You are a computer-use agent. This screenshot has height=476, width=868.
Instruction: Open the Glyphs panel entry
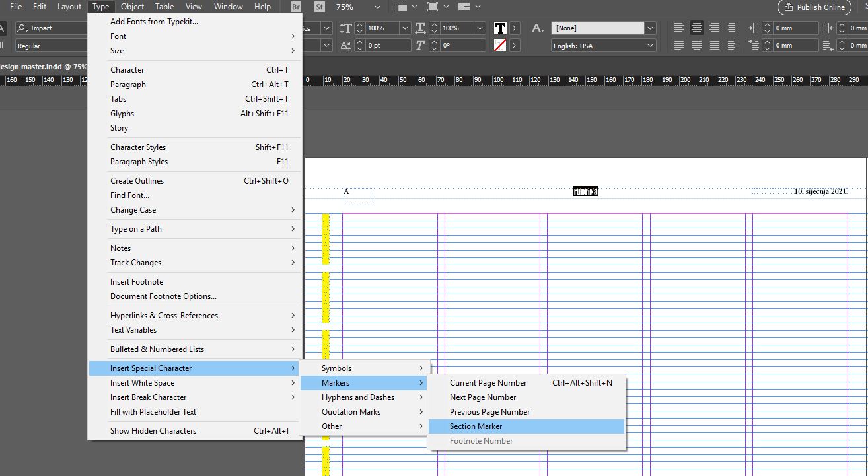coord(195,114)
